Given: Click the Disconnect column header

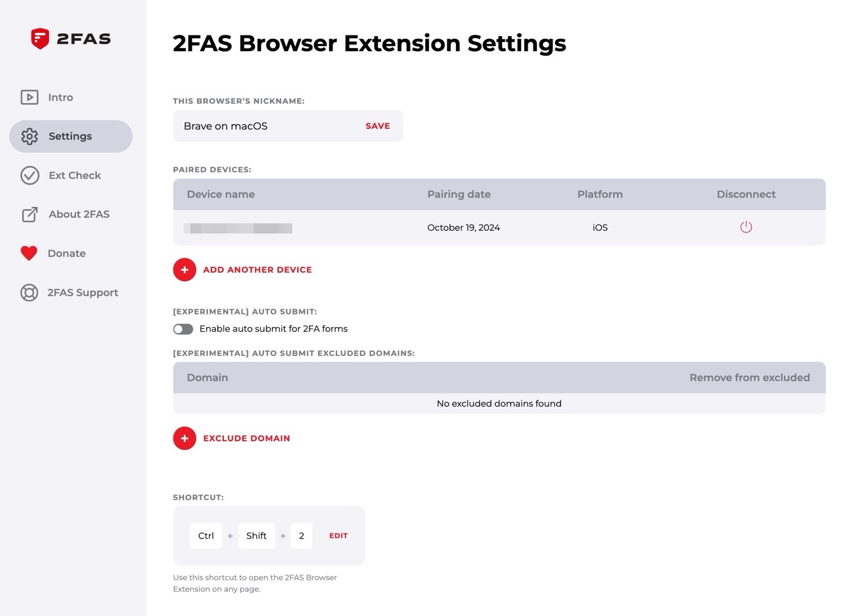Looking at the screenshot, I should click(746, 194).
